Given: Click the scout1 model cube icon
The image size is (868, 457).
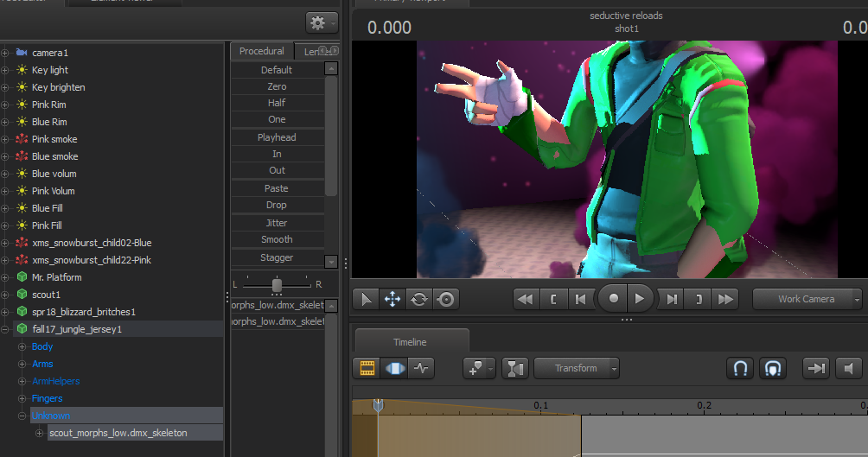Looking at the screenshot, I should point(22,295).
